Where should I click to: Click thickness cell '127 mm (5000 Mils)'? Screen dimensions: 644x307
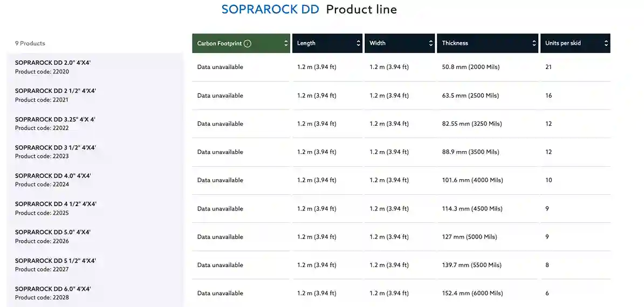coord(469,237)
